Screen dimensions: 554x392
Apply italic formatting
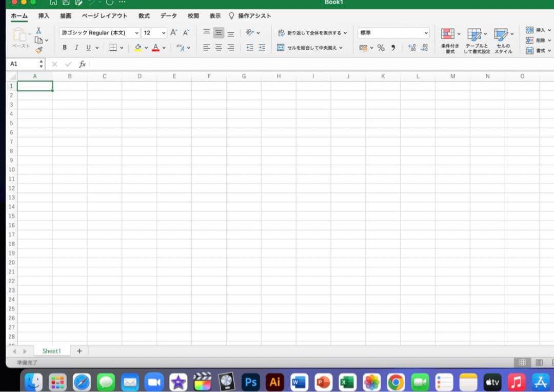point(76,47)
